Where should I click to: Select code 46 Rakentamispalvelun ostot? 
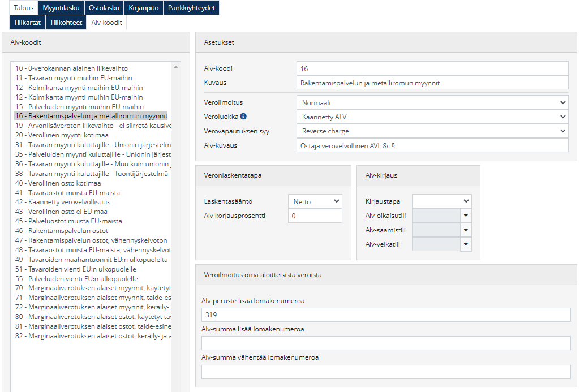tap(62, 231)
